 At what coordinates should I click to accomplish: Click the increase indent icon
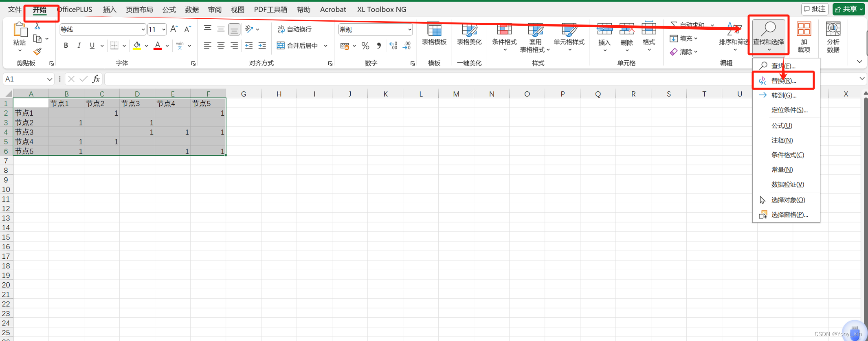[x=262, y=46]
